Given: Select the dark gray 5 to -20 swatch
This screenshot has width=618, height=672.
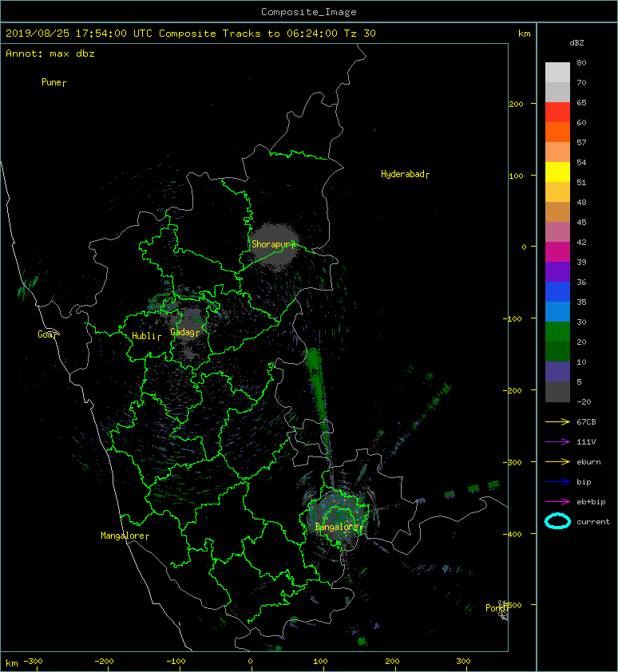Looking at the screenshot, I should (557, 391).
